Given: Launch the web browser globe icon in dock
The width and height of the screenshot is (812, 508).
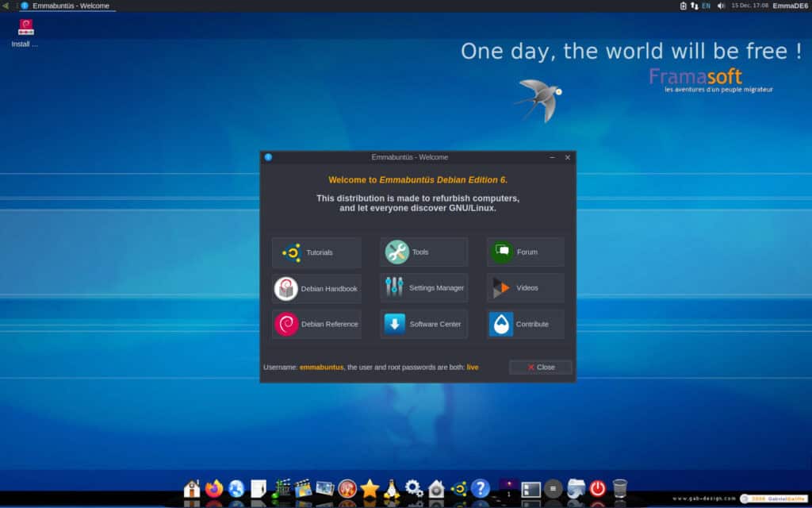Looking at the screenshot, I should tap(236, 490).
